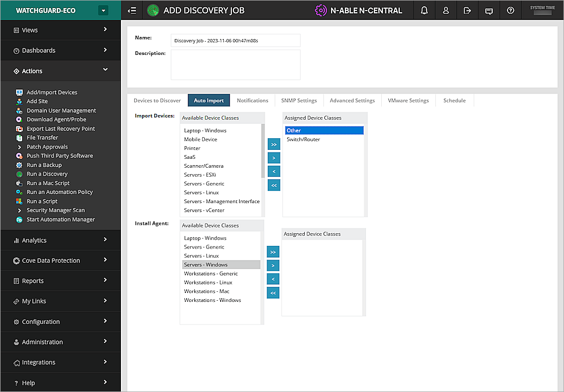
Task: Open the Schedule tab
Action: click(454, 100)
